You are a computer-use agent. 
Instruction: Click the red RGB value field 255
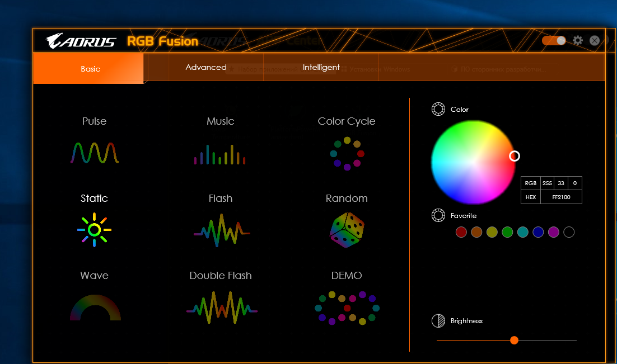click(547, 183)
